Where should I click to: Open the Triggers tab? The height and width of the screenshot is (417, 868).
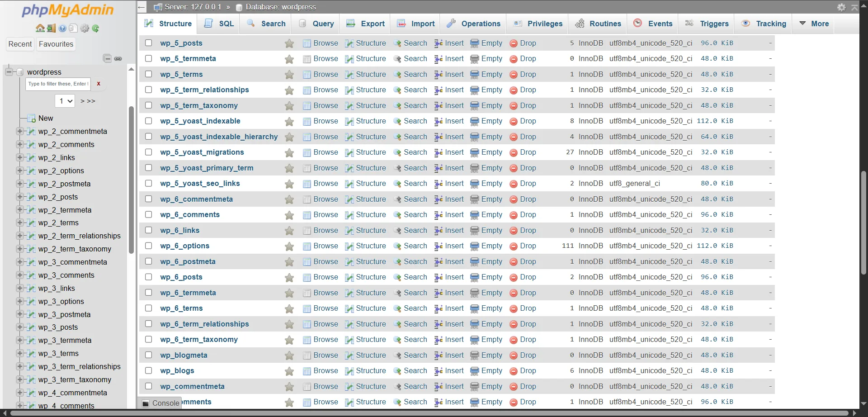(x=707, y=24)
